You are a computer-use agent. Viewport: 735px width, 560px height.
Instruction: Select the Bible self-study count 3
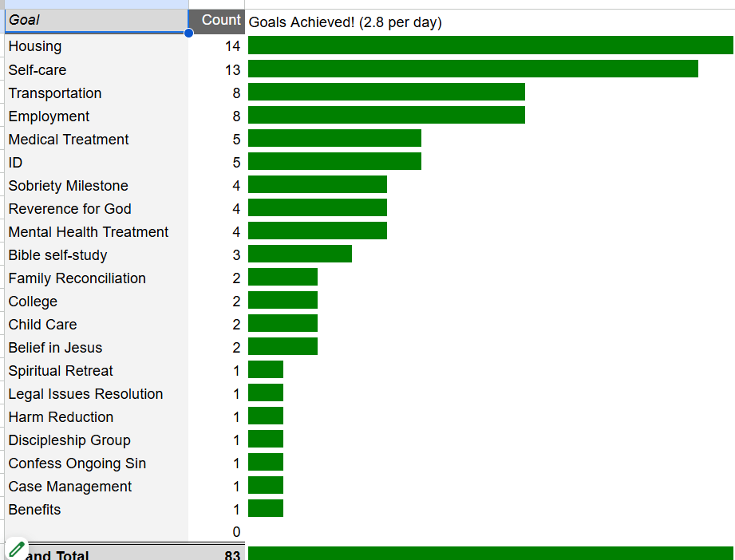236,254
